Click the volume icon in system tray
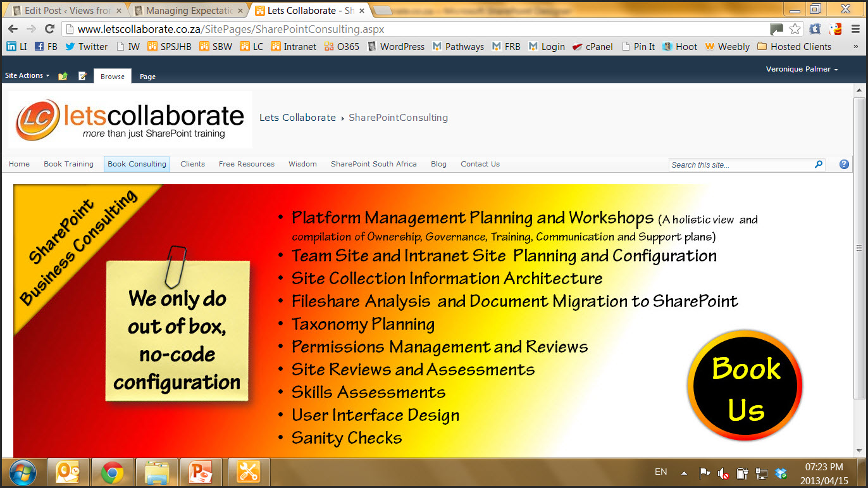This screenshot has width=868, height=488. pos(722,473)
